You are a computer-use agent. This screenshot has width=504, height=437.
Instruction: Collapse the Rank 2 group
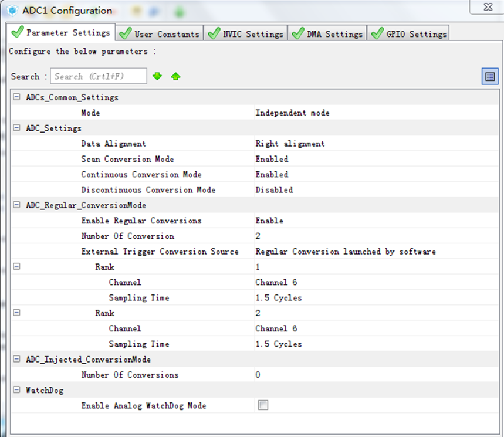(x=16, y=313)
